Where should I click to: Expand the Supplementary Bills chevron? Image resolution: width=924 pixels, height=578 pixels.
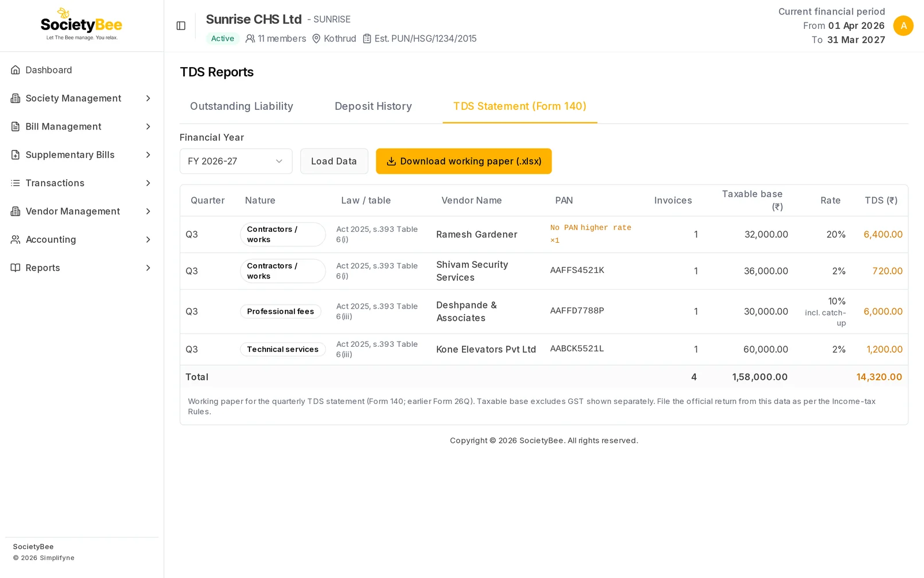click(x=148, y=155)
